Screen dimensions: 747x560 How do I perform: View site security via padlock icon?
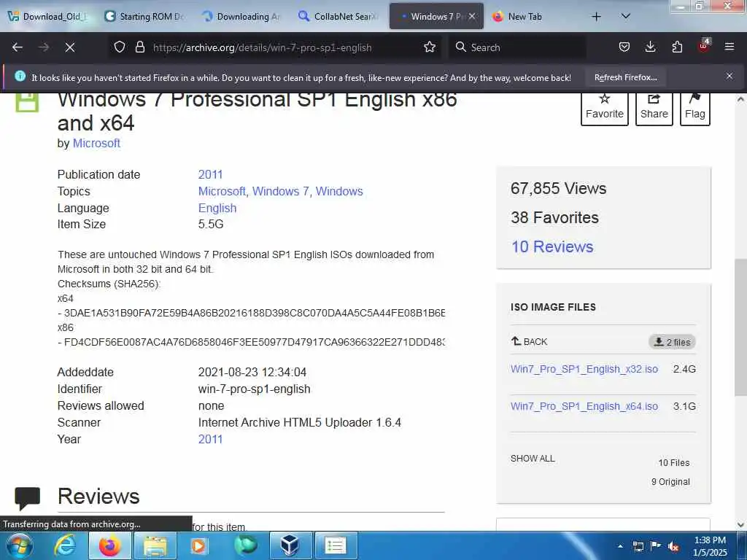pos(139,47)
